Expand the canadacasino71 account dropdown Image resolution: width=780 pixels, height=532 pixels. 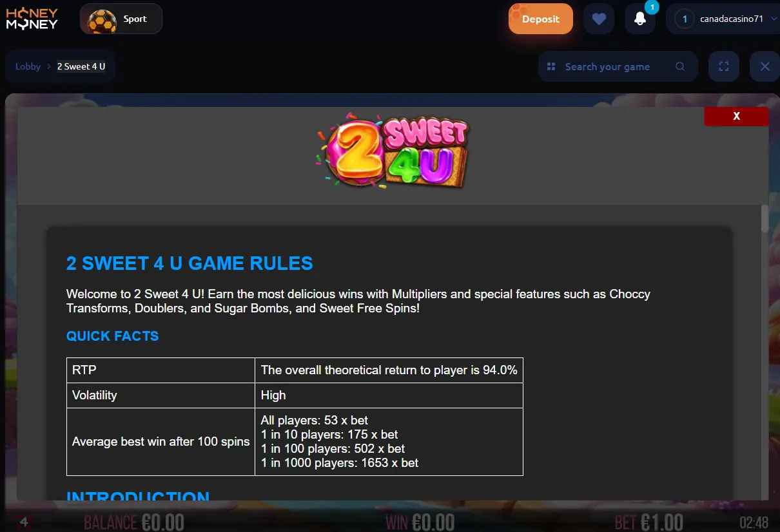723,19
